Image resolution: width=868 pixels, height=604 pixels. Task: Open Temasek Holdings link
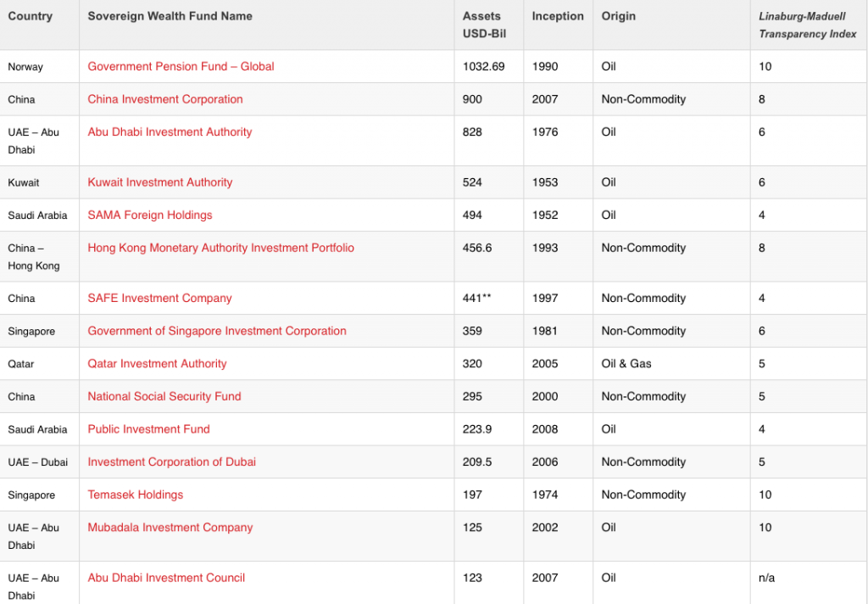[x=135, y=495]
